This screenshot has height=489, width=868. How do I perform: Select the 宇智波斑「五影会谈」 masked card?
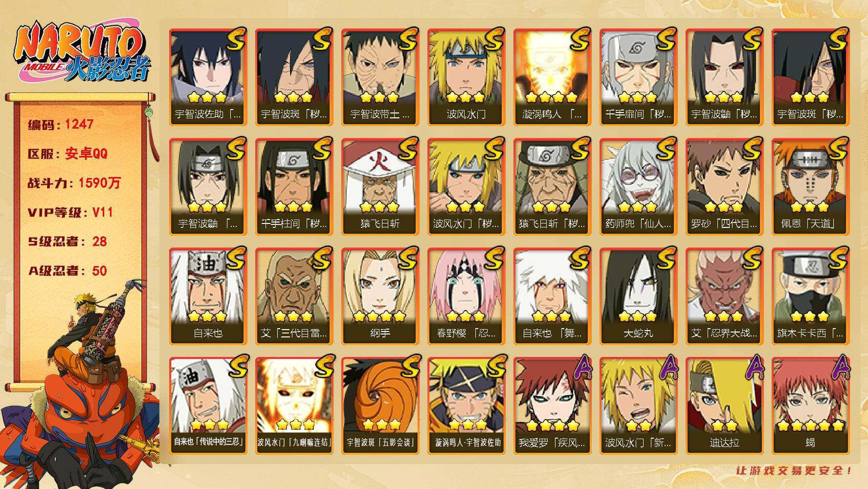tap(380, 405)
